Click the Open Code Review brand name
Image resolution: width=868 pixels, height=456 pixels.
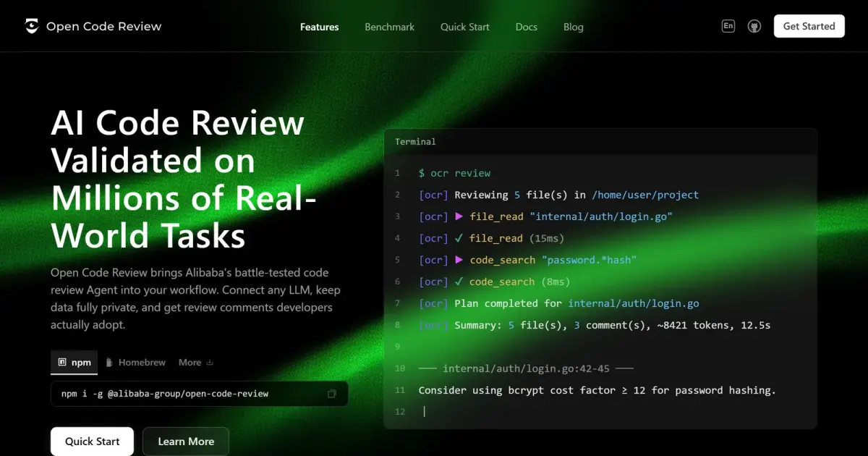(104, 27)
